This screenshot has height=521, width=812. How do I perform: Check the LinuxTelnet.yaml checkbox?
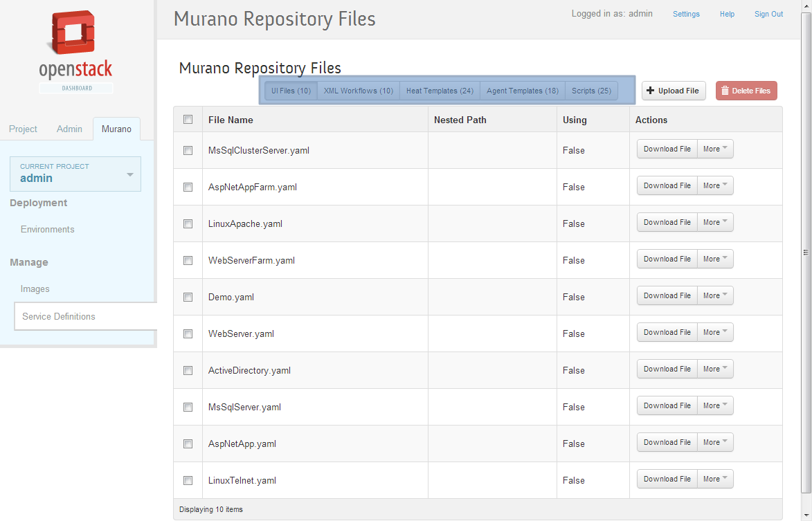[x=188, y=480]
